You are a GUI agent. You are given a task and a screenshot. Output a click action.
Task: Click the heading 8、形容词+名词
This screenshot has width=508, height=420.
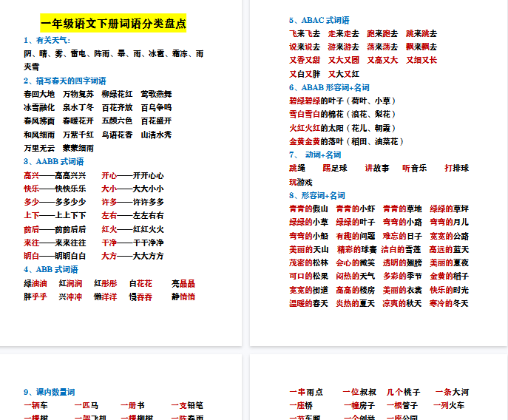(x=316, y=195)
